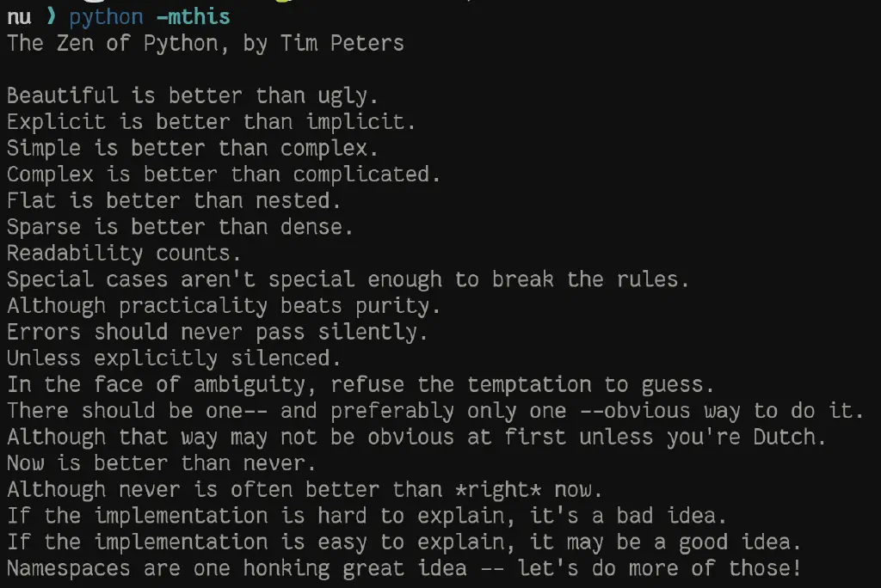This screenshot has height=588, width=881.
Task: Click the line beginning 'Special cases aren't special'
Action: coord(348,279)
